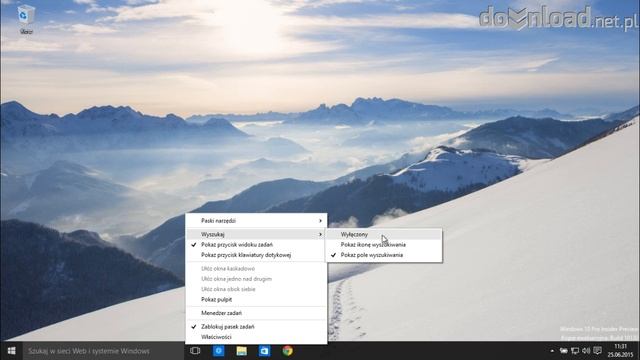Open the Action Center notifications icon
This screenshot has height=360, width=640.
pyautogui.click(x=598, y=351)
